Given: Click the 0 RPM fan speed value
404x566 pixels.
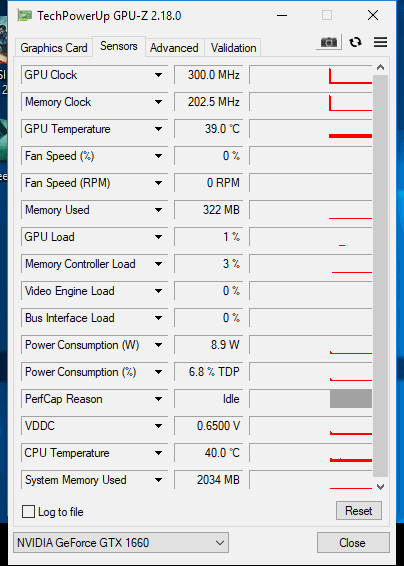Looking at the screenshot, I should [x=208, y=183].
